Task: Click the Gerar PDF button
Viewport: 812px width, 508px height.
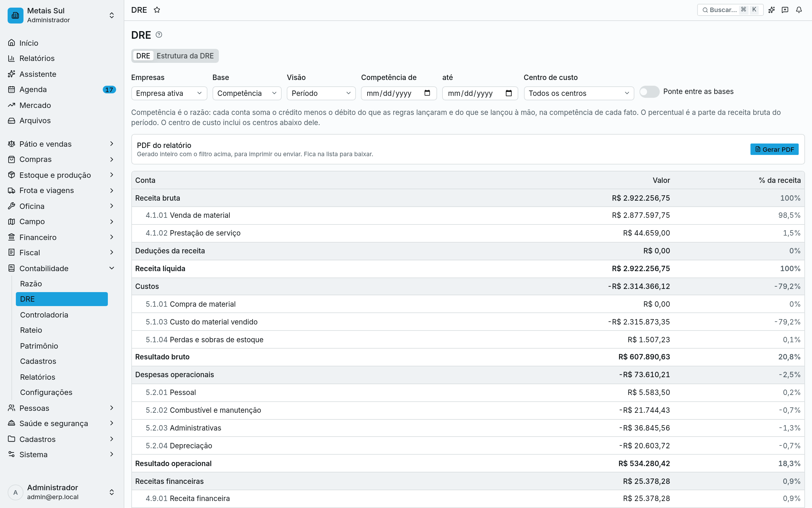Action: 775,149
